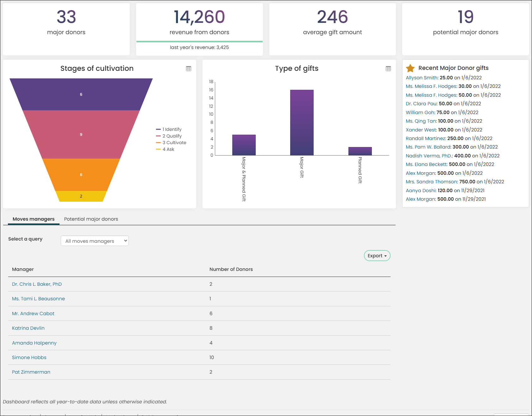Toggle the 4 Ask legend entry
Image resolution: width=532 pixels, height=416 pixels.
(165, 149)
